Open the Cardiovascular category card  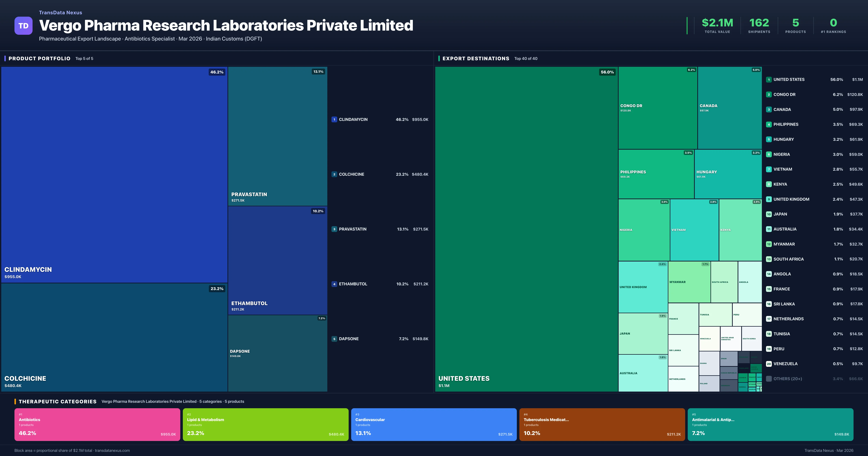[434, 424]
